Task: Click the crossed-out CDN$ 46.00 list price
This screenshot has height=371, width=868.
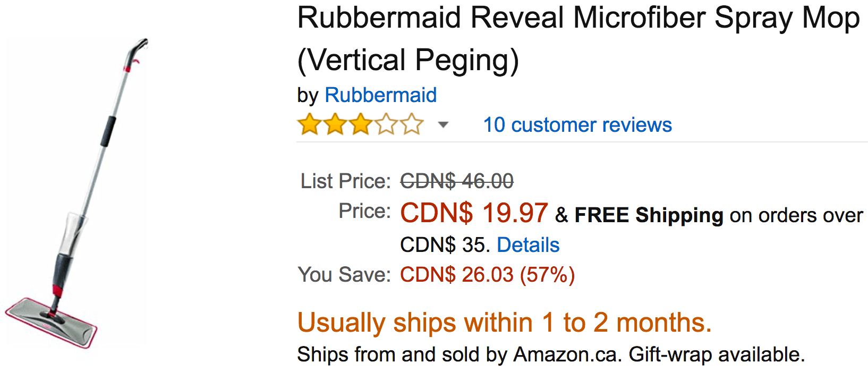Action: pos(457,181)
